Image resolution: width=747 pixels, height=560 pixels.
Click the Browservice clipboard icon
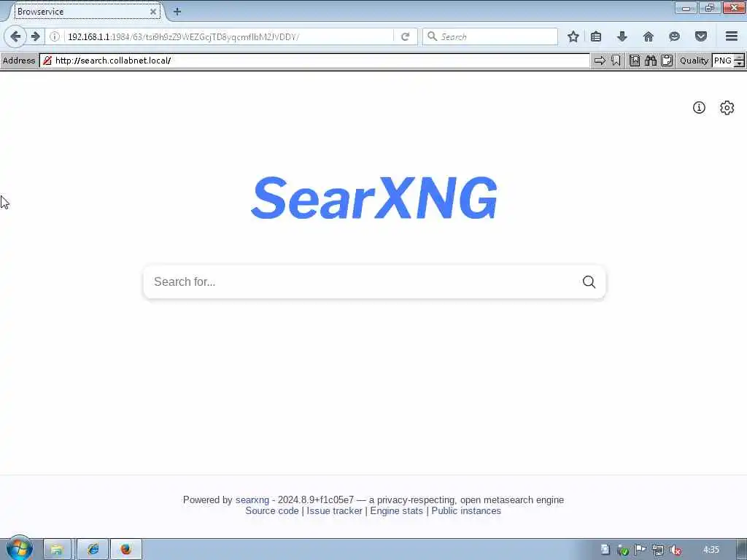click(667, 61)
